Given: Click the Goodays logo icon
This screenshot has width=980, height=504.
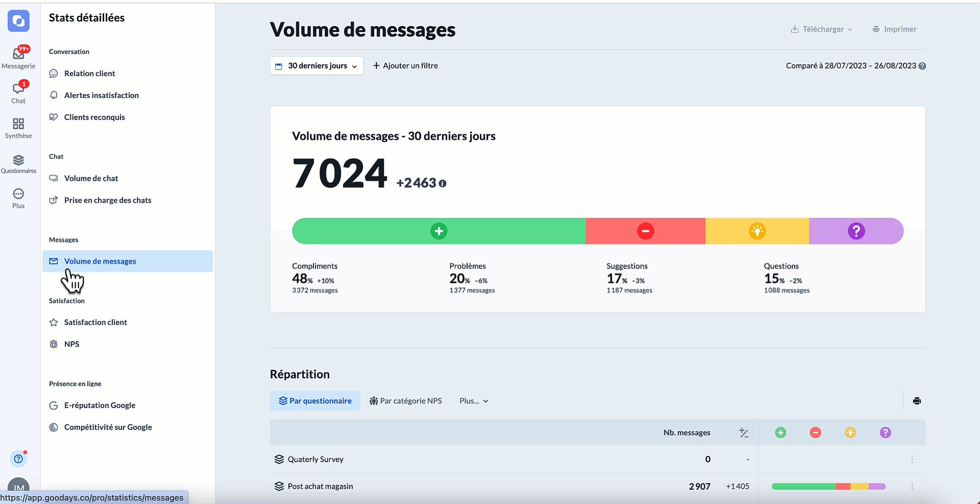Looking at the screenshot, I should coord(18,21).
